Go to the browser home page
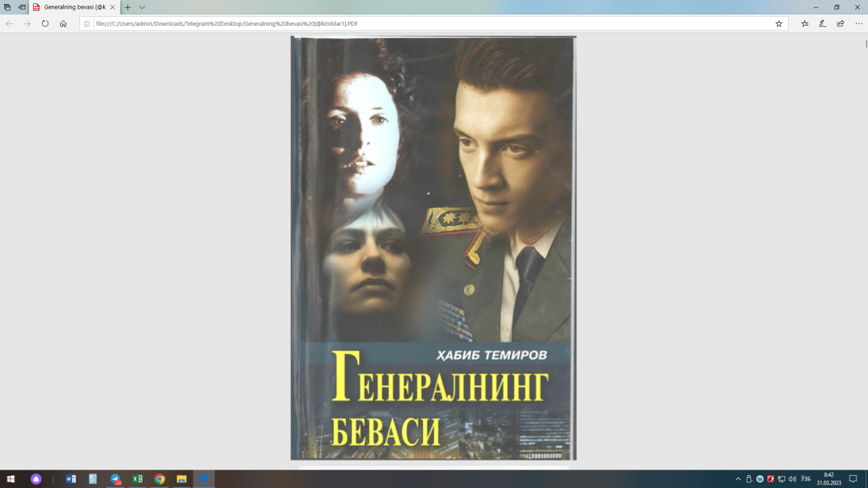 point(62,22)
